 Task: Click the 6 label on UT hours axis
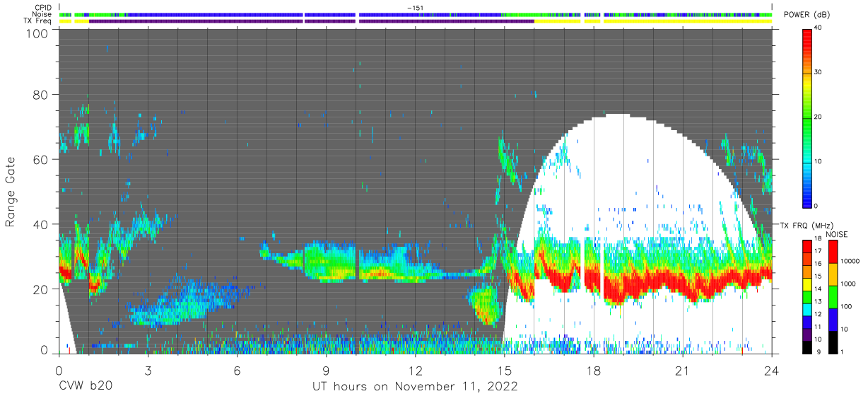pyautogui.click(x=237, y=370)
